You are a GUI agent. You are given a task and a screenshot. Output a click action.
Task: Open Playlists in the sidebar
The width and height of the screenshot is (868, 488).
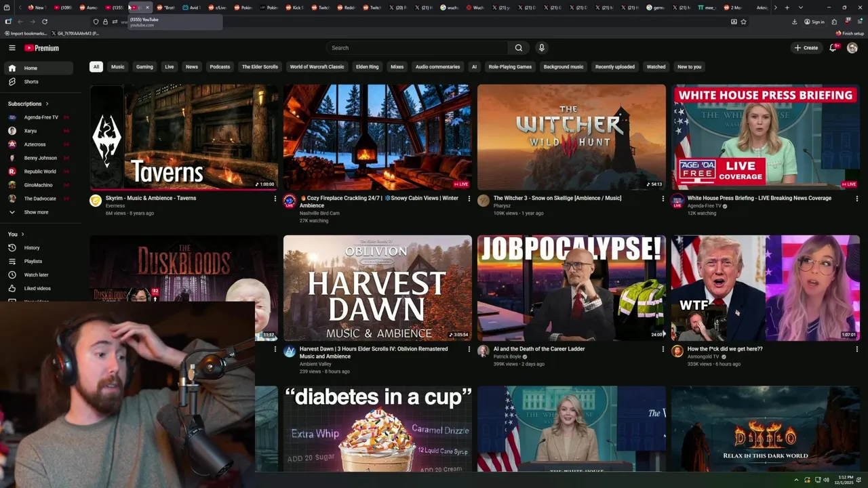coord(38,261)
